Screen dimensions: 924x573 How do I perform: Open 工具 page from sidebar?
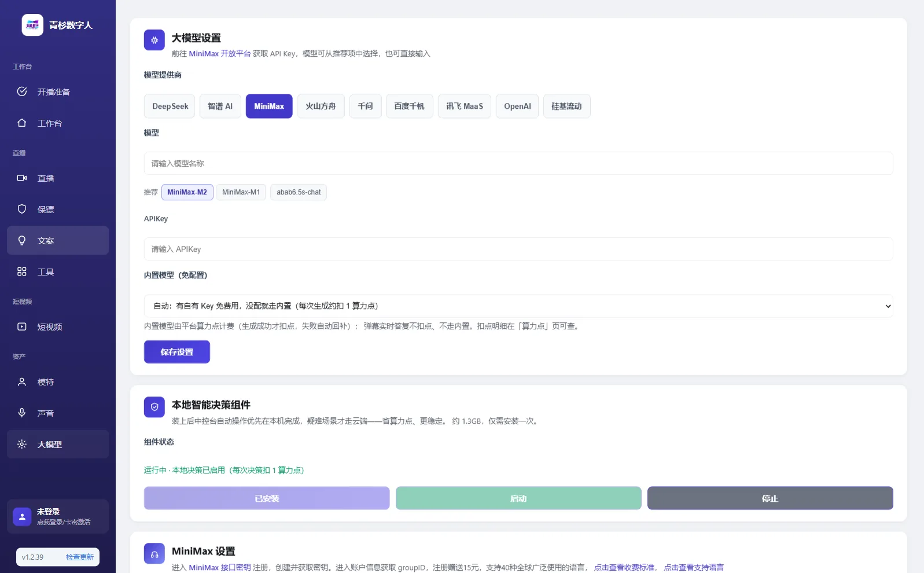tap(58, 271)
